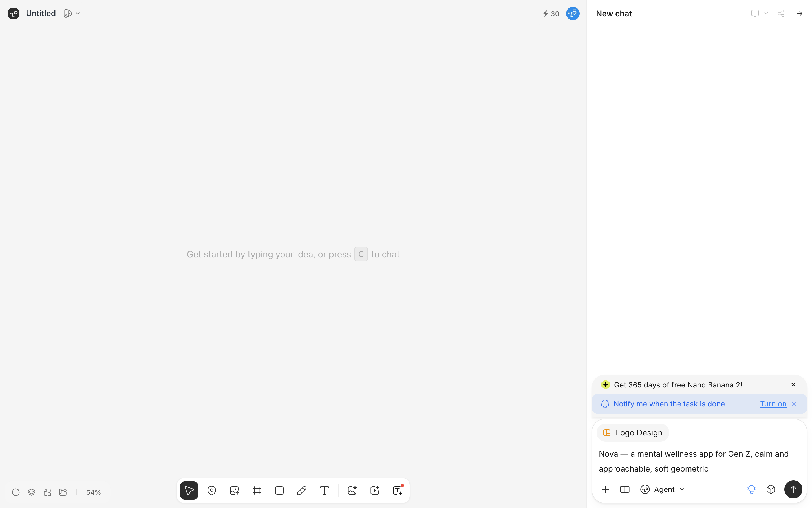Select the pencil draw tool

[302, 491]
